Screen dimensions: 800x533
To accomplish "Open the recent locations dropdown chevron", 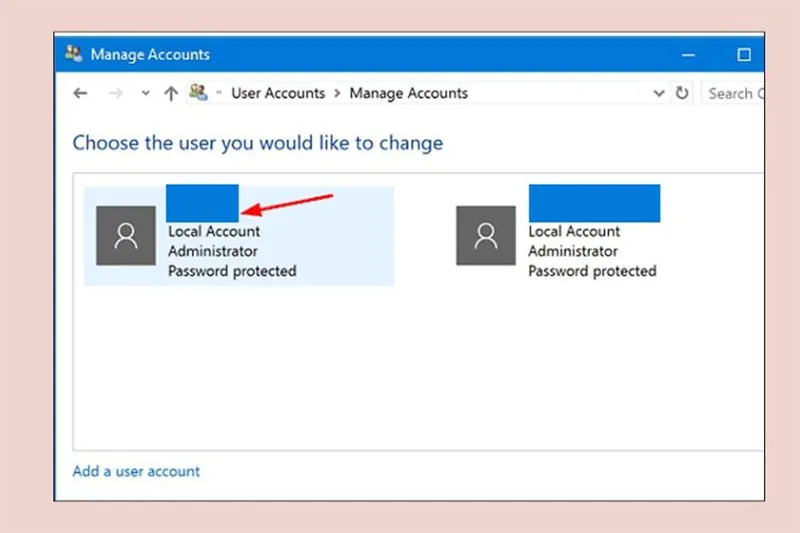I will (x=145, y=93).
